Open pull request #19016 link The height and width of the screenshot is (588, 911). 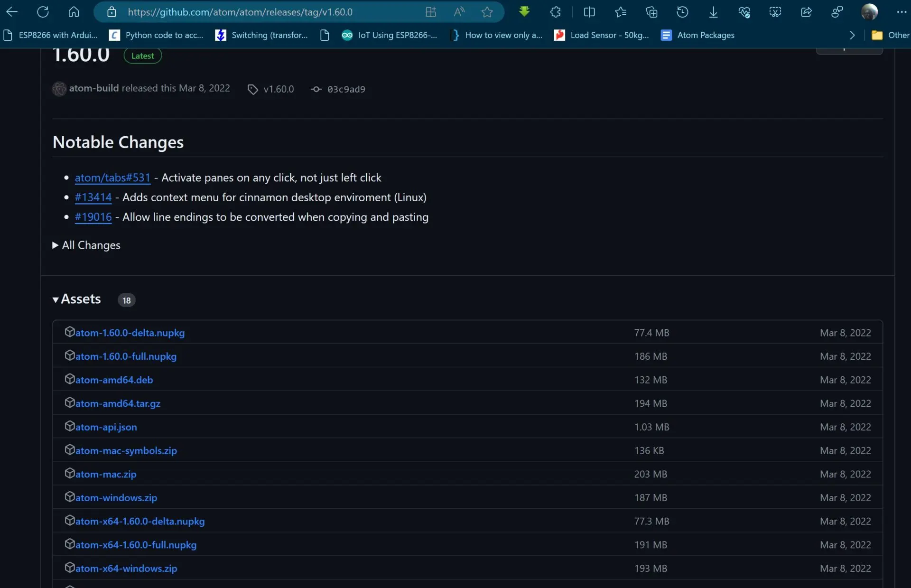click(x=93, y=217)
